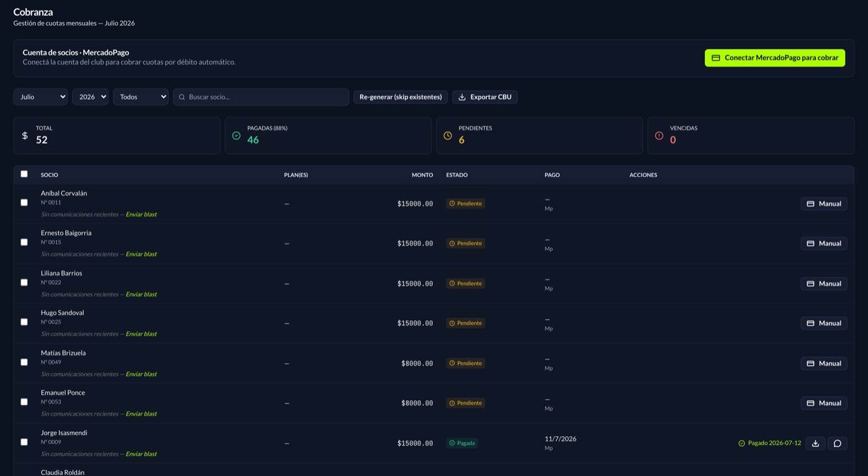Screen dimensions: 868x476
Task: Click the PLAN(ES) column header
Action: coord(296,175)
